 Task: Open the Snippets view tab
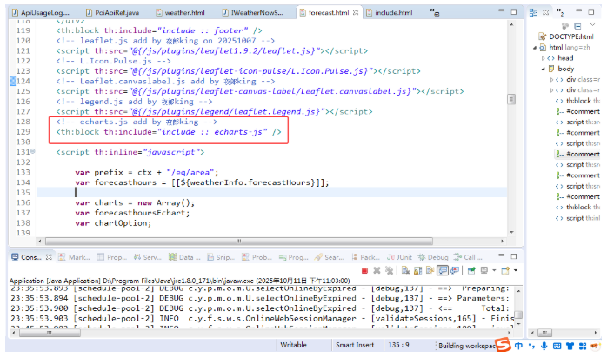pyautogui.click(x=221, y=257)
